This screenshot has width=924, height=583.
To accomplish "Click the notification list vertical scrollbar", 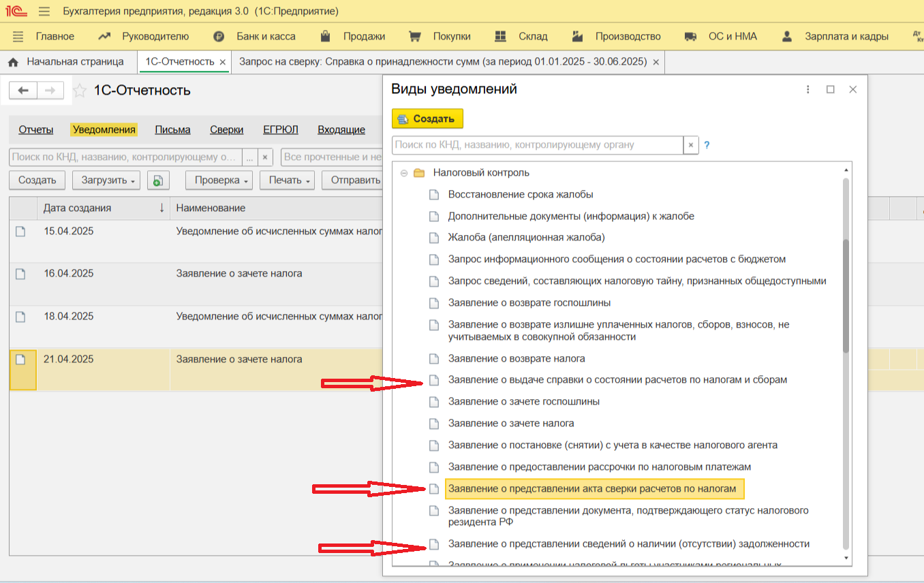I will (846, 296).
